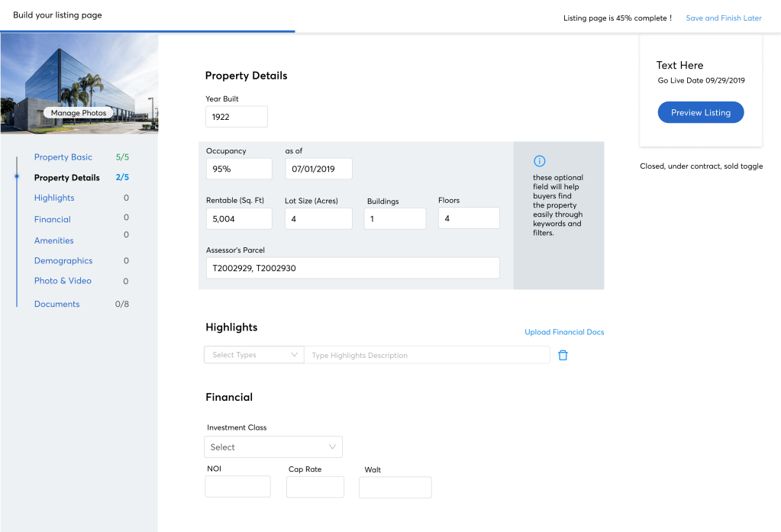Click the listing completion progress bar
Viewport: 781px width, 532px height.
point(147,31)
